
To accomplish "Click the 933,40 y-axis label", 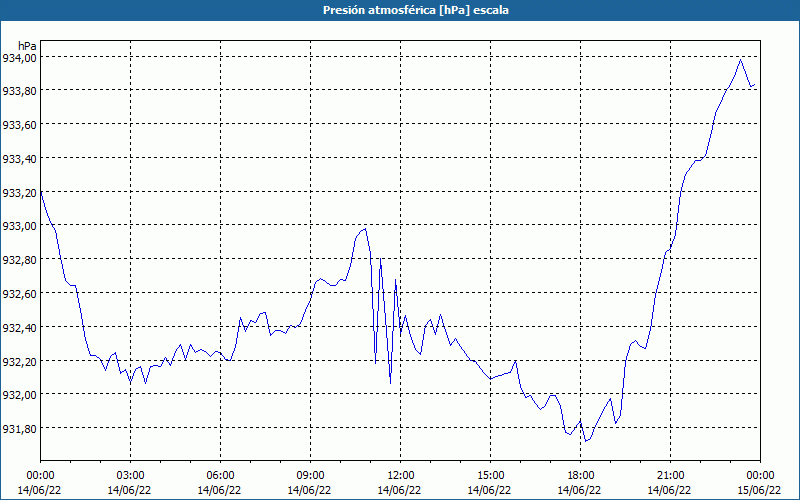I will 19,159.
